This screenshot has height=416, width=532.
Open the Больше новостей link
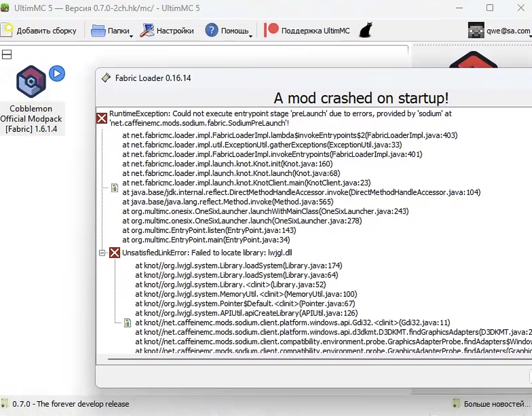[497, 404]
